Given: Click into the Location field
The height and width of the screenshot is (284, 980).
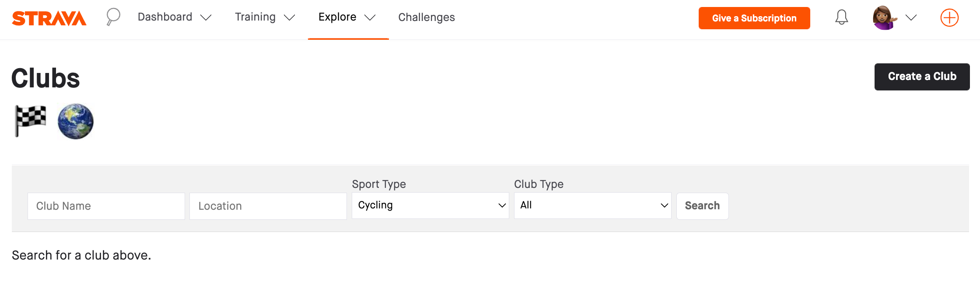Looking at the screenshot, I should pyautogui.click(x=268, y=206).
